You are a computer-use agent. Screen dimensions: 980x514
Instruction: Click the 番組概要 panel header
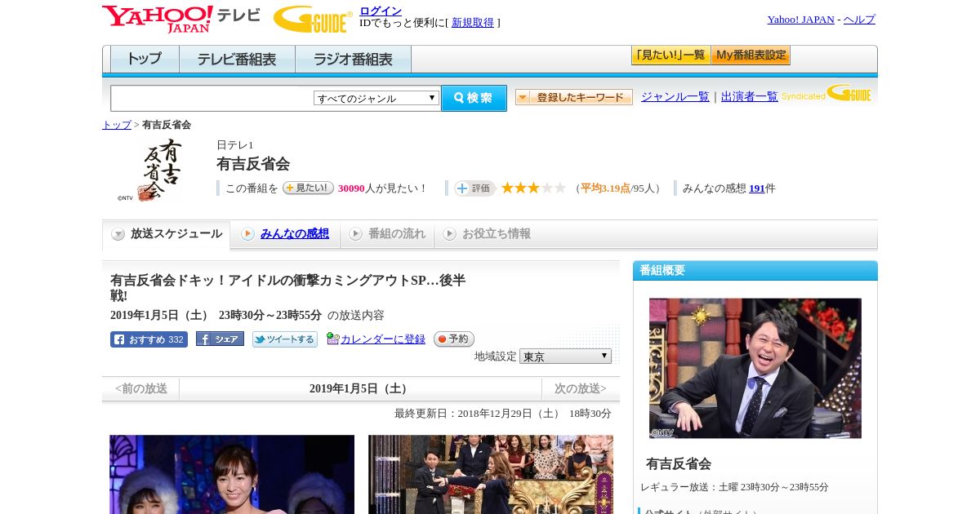coord(755,270)
